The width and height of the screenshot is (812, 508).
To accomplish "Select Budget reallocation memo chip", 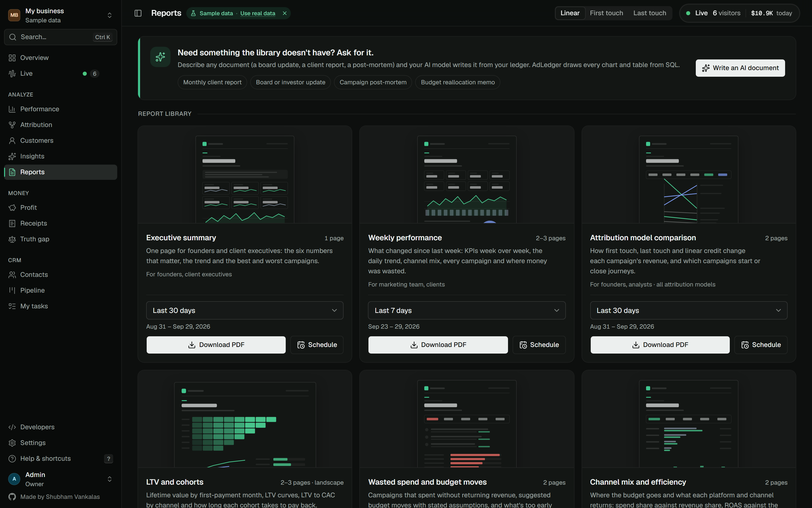I will [x=458, y=82].
